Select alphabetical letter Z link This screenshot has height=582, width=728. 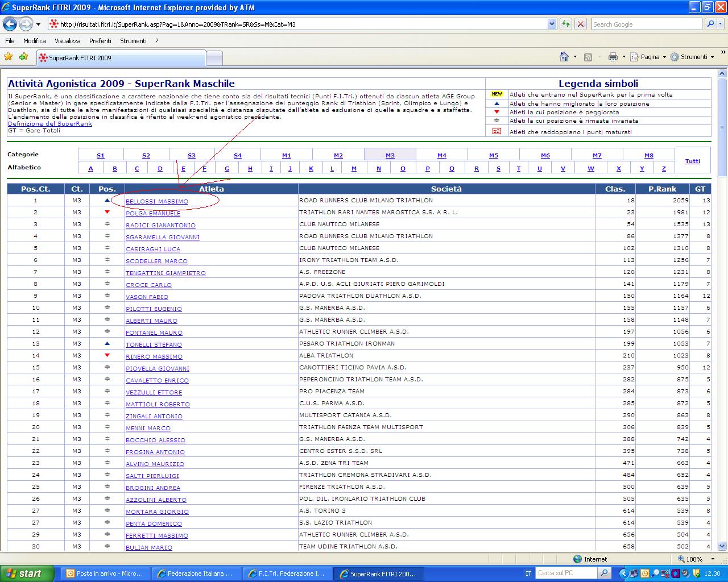tap(664, 168)
